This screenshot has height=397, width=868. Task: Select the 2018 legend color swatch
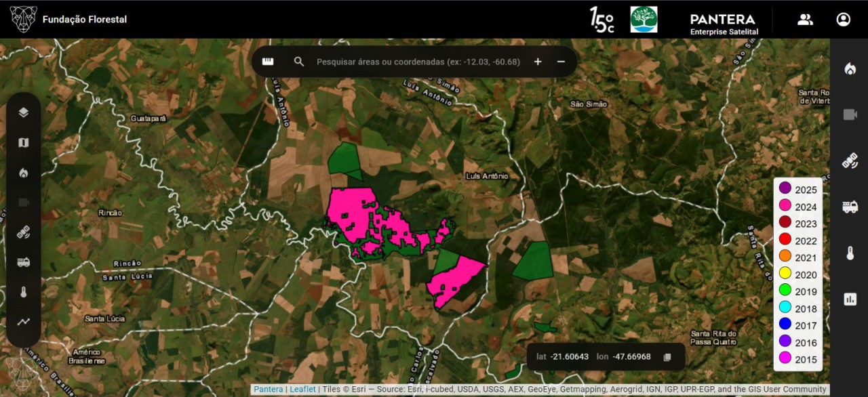coord(785,307)
